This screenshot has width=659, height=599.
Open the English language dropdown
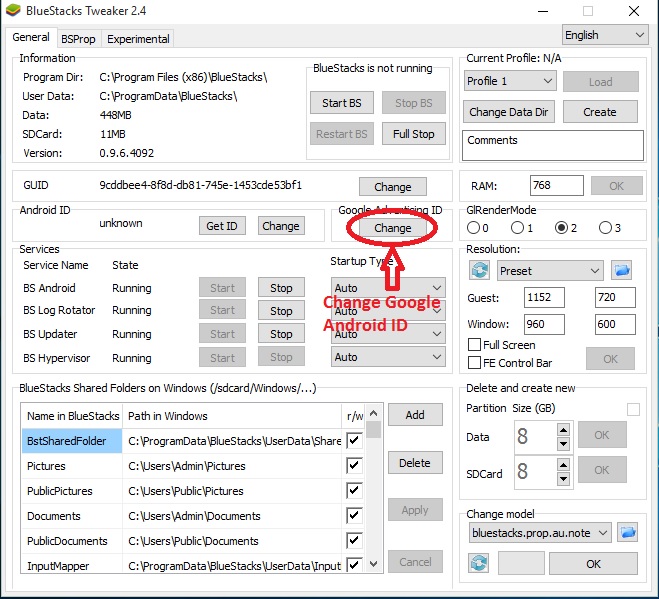(604, 35)
